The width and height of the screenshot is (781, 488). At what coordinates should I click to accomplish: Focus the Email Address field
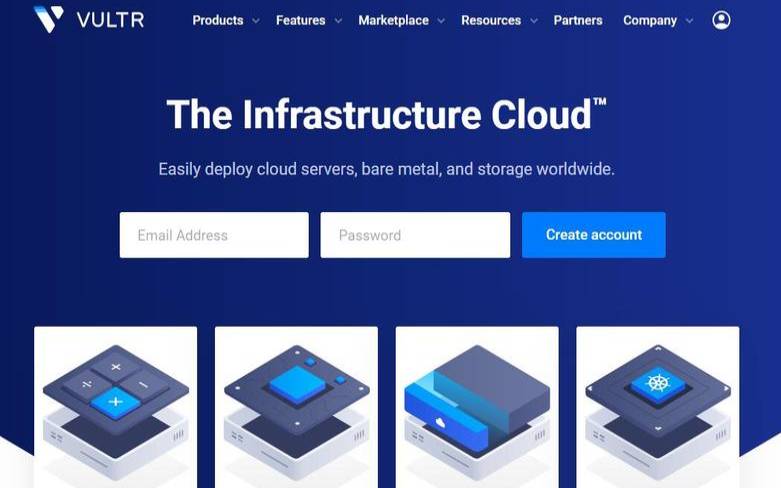pos(214,235)
